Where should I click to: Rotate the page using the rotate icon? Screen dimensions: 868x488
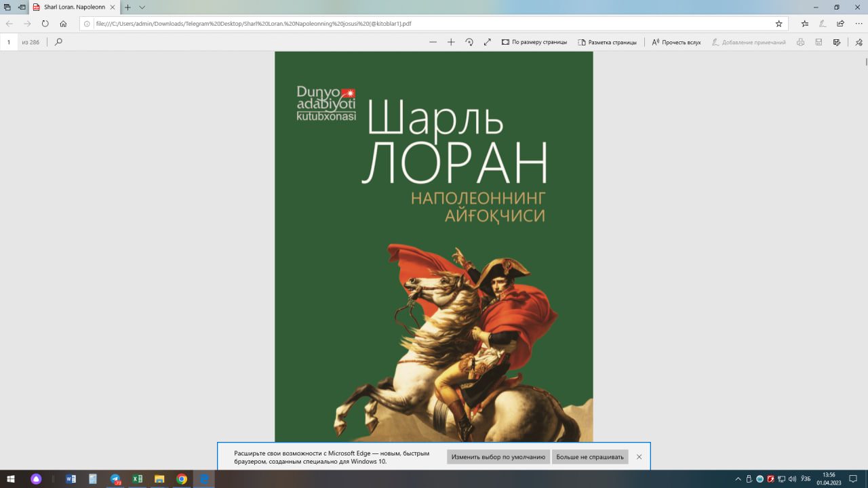469,41
